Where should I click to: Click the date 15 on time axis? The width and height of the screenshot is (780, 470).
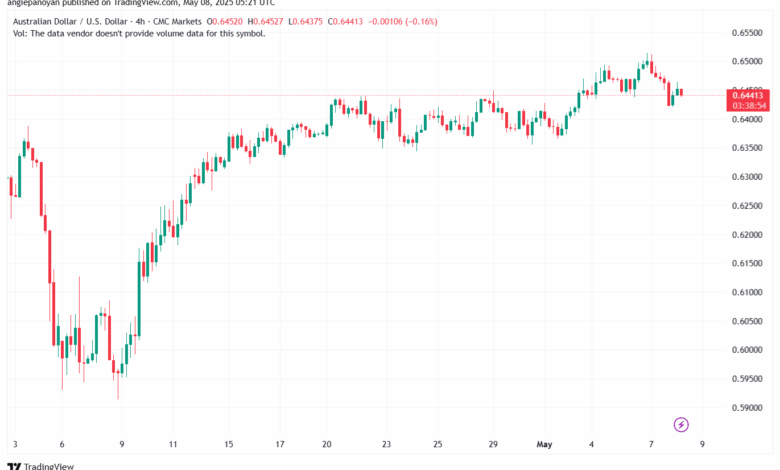(228, 444)
